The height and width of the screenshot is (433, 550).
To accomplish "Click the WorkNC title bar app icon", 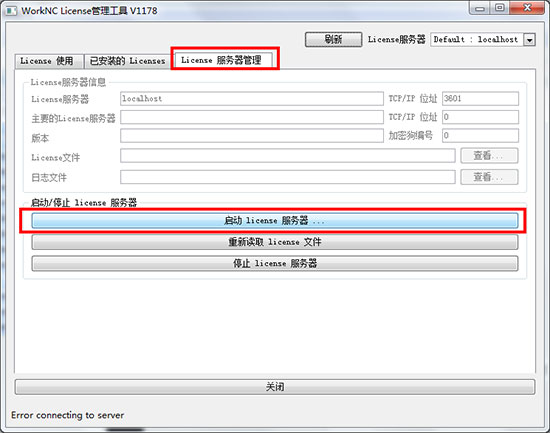I will (11, 11).
